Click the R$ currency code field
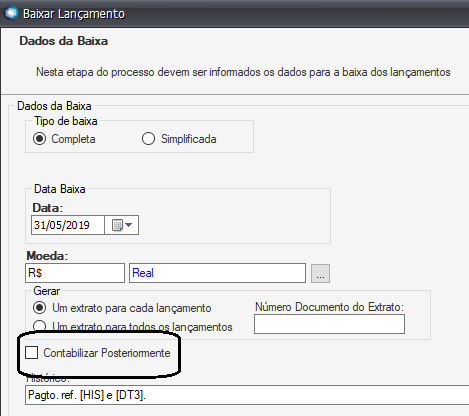The height and width of the screenshot is (416, 469). [75, 273]
